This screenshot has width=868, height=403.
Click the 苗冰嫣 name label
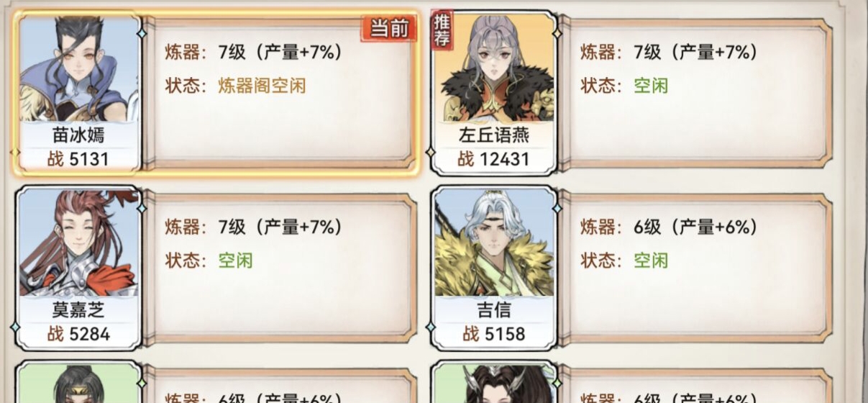coord(78,135)
